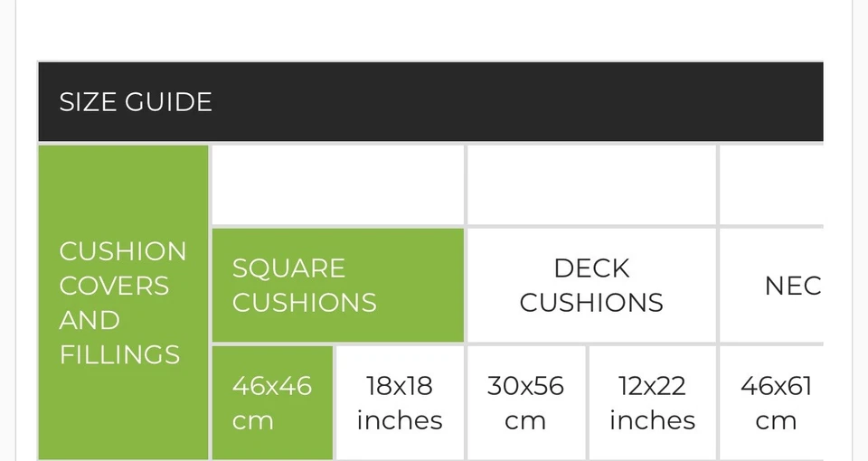Click the cm unit under 30x56
This screenshot has width=868, height=461.
click(x=525, y=420)
